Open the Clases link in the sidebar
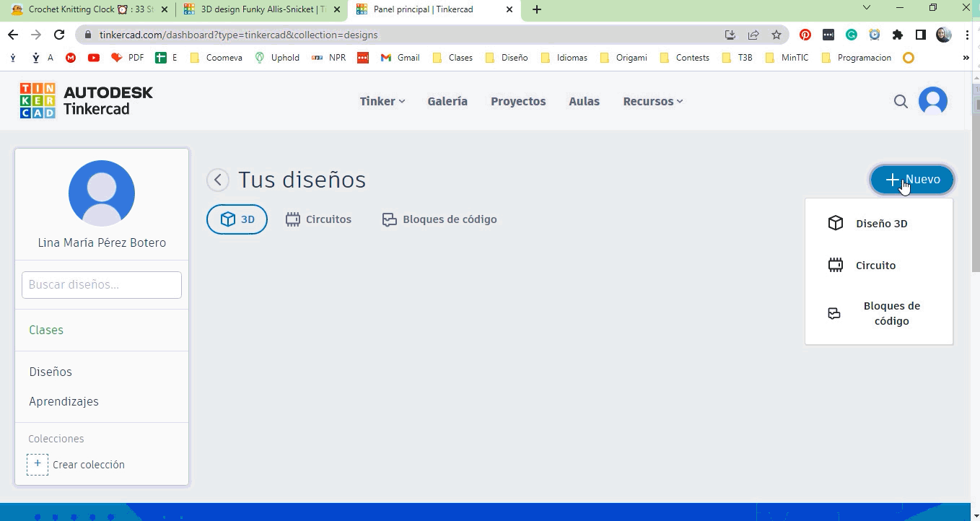Image resolution: width=980 pixels, height=521 pixels. click(45, 330)
